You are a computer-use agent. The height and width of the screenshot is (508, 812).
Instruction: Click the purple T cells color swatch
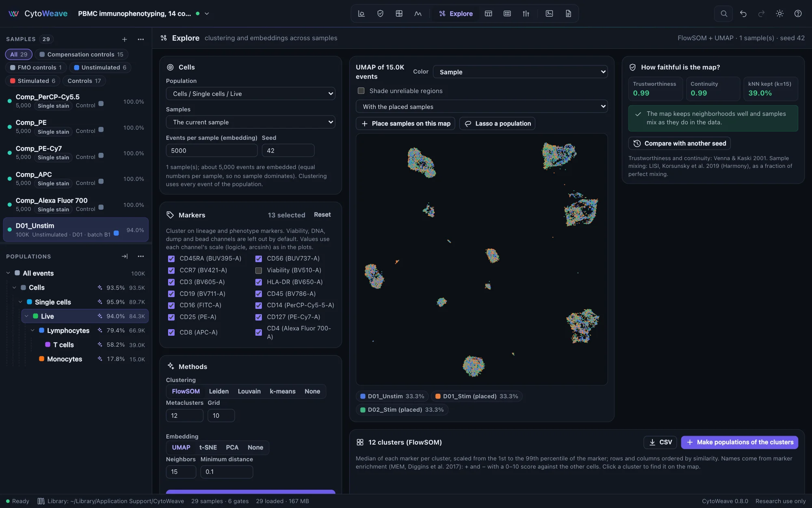(x=48, y=345)
